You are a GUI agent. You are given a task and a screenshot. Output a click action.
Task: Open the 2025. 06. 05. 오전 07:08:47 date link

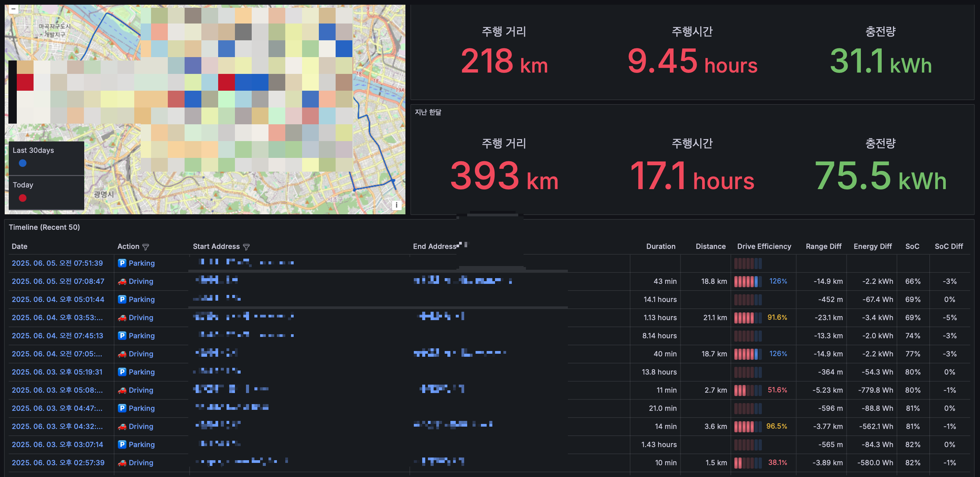(58, 281)
